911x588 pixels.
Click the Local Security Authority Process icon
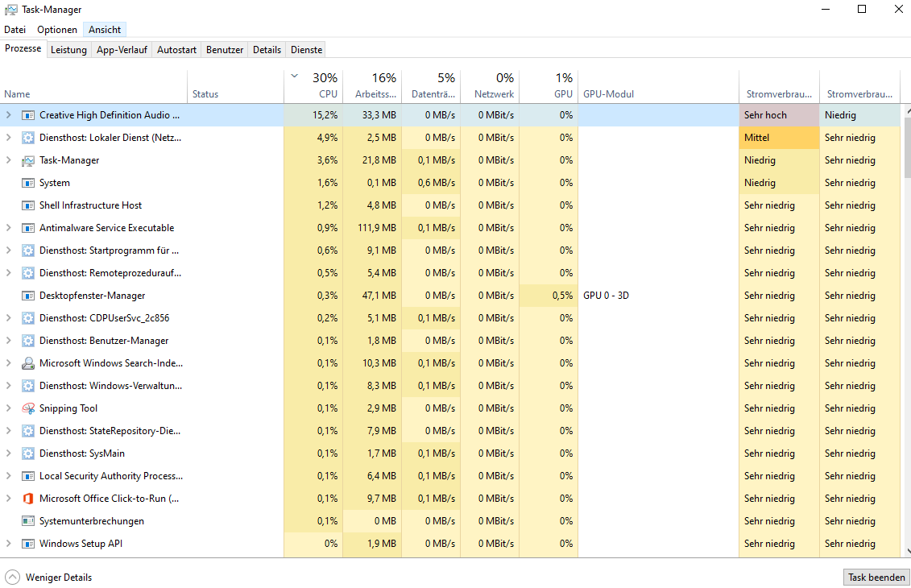(x=28, y=476)
